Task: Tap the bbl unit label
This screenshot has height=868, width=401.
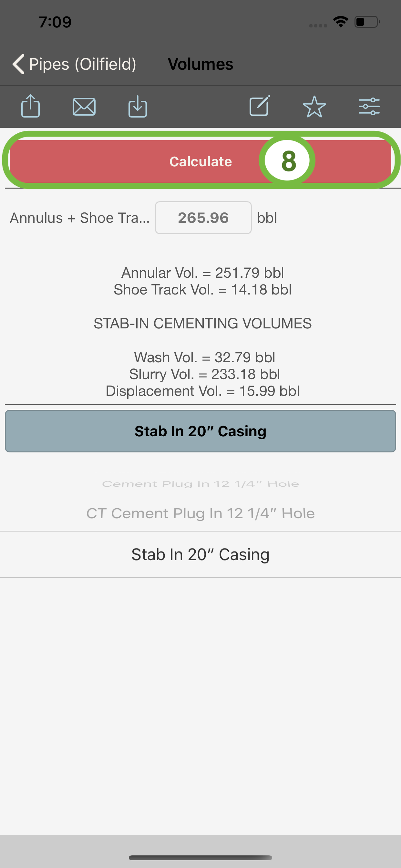Action: point(267,218)
